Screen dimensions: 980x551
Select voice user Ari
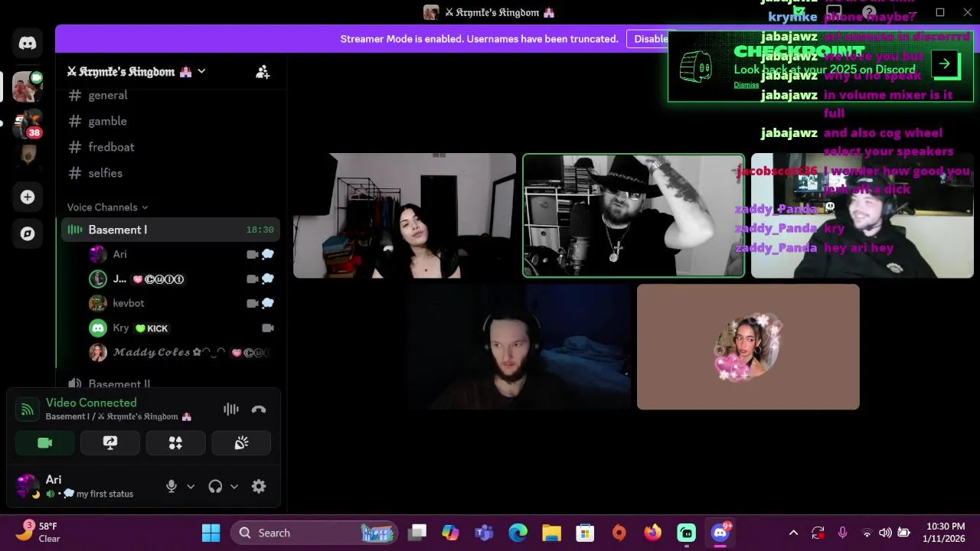(x=181, y=254)
